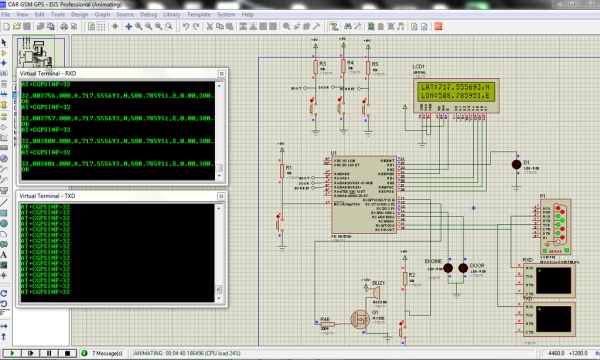Click TXD terminal scrollbar up arrow
Screen dimensions: 600x360
219,208
